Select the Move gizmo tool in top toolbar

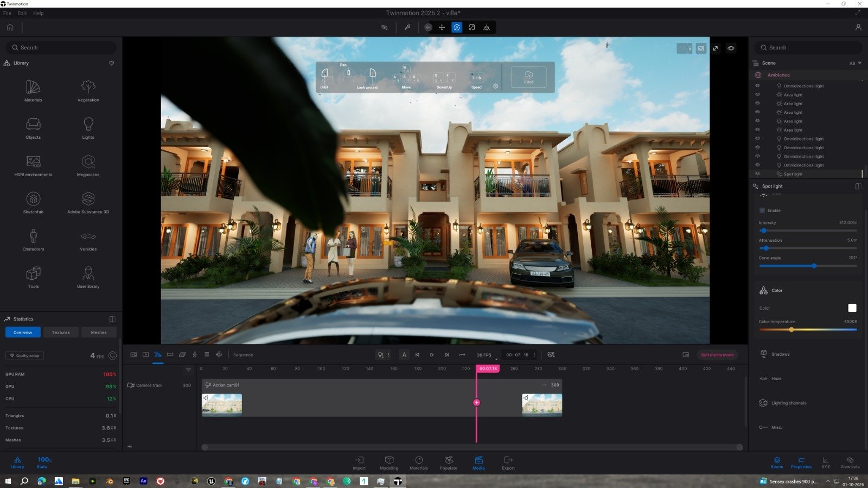(442, 27)
